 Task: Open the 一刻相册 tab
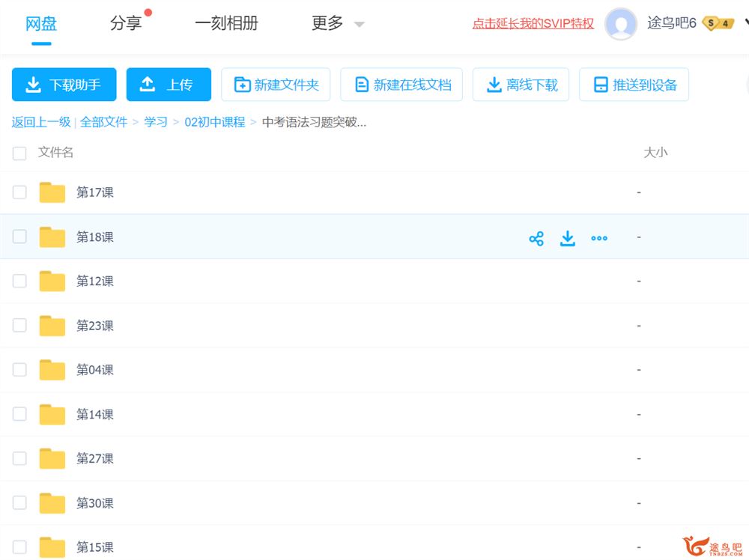[x=226, y=23]
